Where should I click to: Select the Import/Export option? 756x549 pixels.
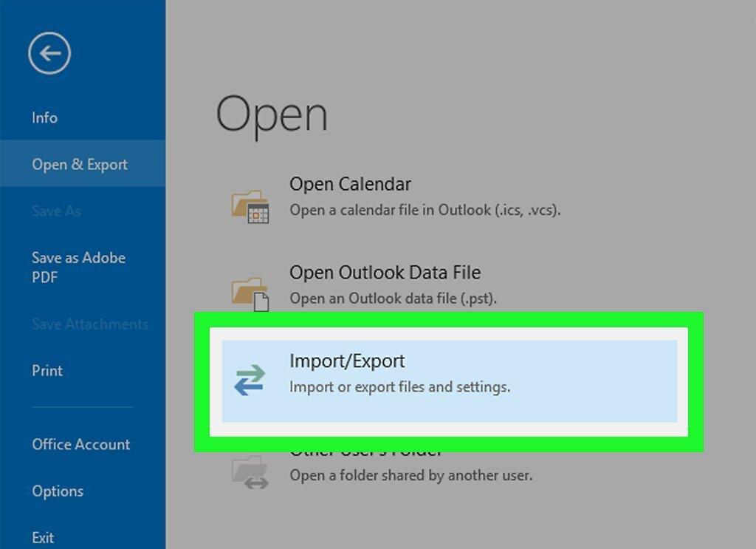[x=450, y=381]
